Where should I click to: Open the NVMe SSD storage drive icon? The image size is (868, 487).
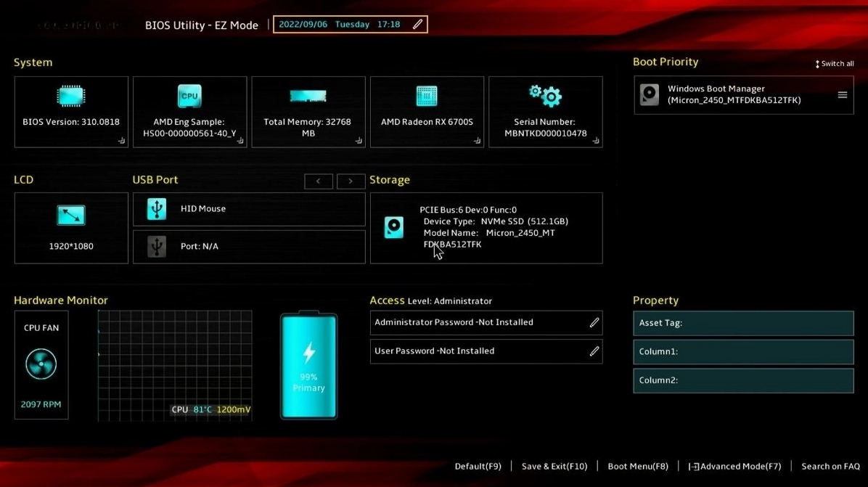coord(393,227)
